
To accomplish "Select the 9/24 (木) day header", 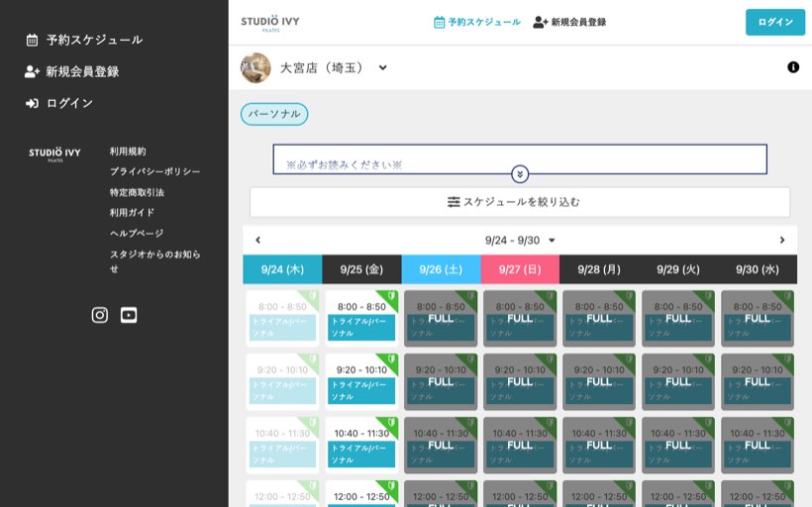I will (x=282, y=269).
